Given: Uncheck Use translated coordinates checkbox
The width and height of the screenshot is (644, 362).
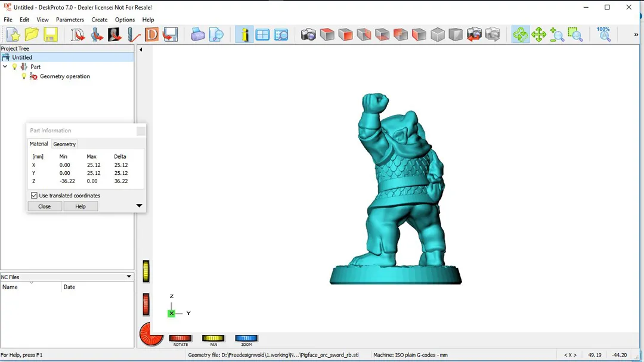Looking at the screenshot, I should (x=34, y=196).
